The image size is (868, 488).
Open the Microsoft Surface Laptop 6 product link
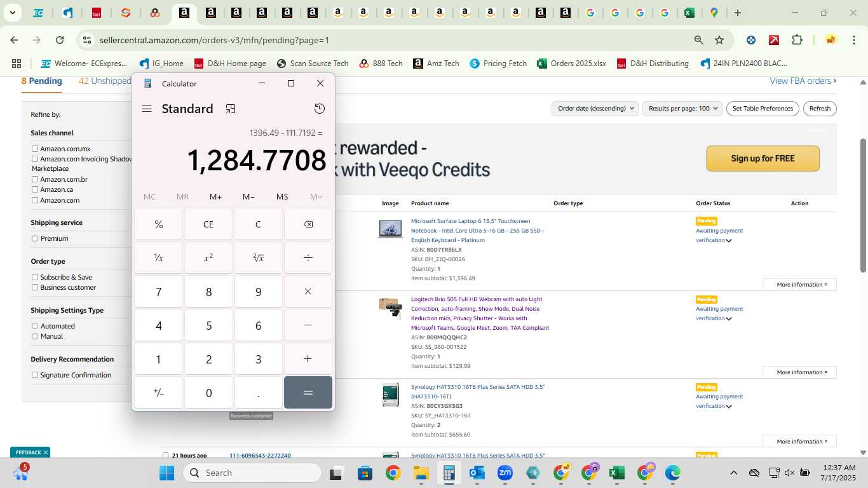[477, 231]
